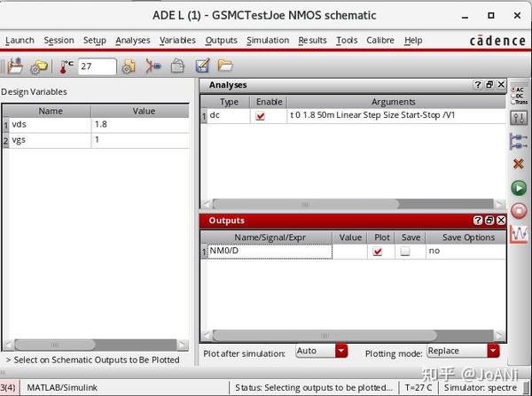The height and width of the screenshot is (396, 532).
Task: Click the Simulator: spectre status entry
Action: click(x=481, y=387)
